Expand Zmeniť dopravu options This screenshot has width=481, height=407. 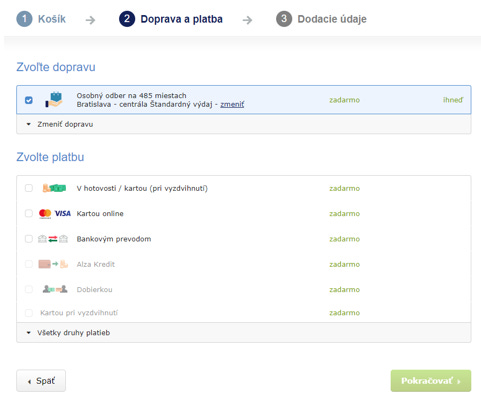click(244, 124)
